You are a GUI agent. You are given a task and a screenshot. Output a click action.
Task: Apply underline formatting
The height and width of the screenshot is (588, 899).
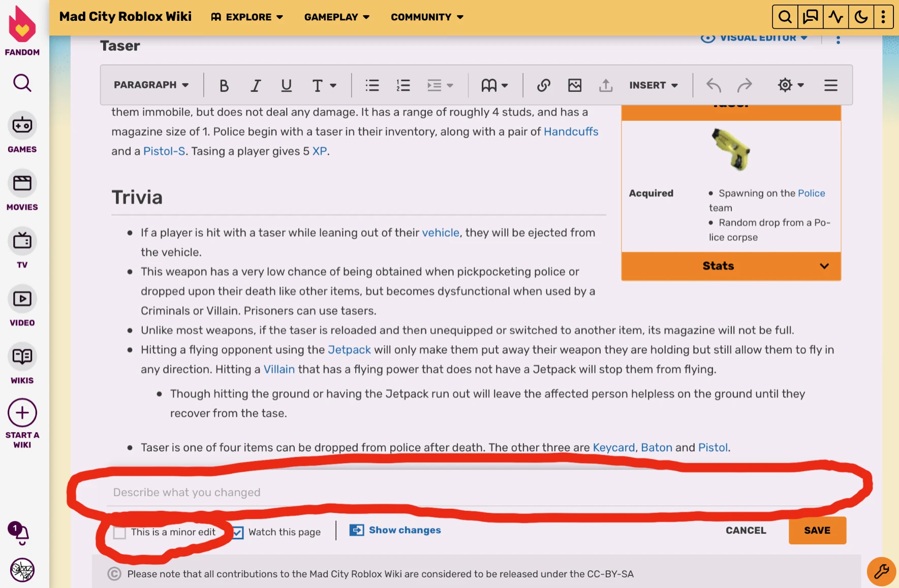[x=286, y=85]
